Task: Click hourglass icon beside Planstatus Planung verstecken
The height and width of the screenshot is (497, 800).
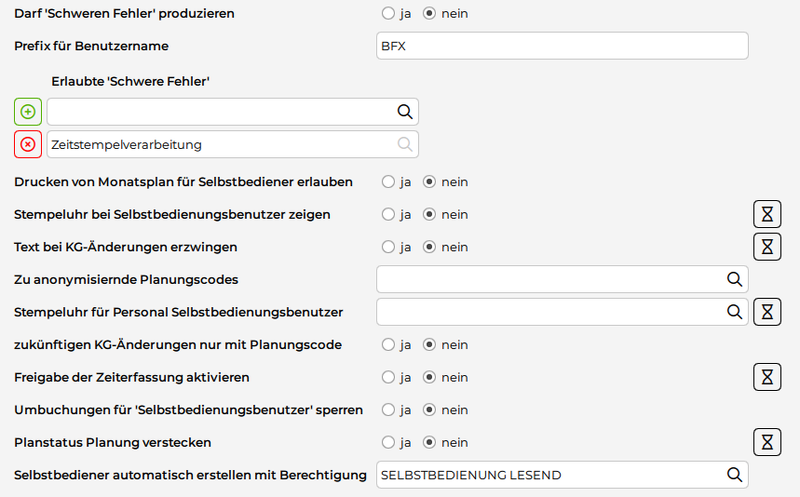Action: (767, 441)
